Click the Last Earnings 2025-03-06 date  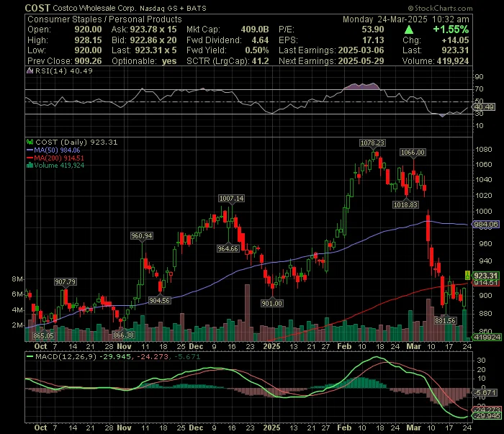[x=361, y=50]
